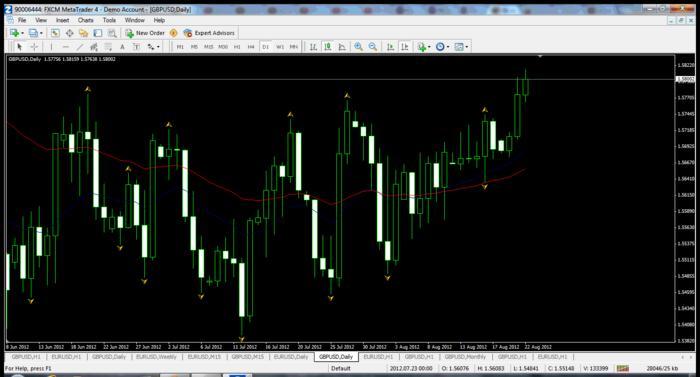Toggle the H4 timeframe button
Image resolution: width=700 pixels, height=377 pixels.
click(251, 46)
